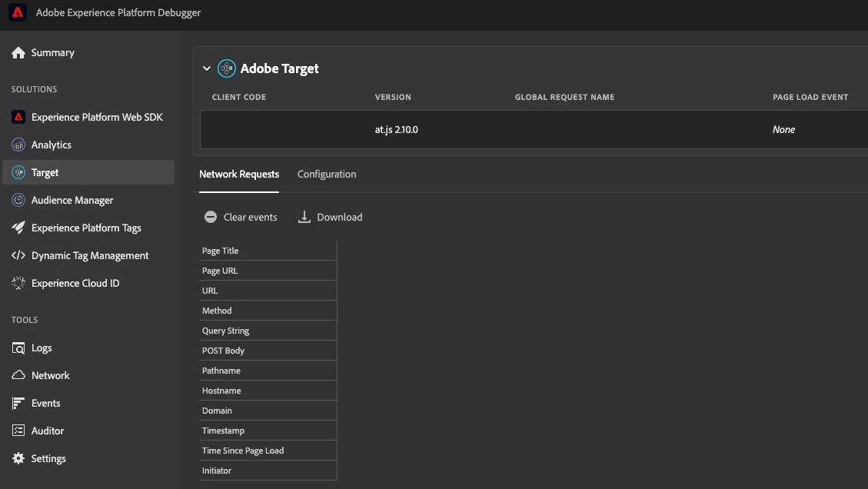The image size is (868, 489).
Task: Click the Timestamp row
Action: pos(268,430)
